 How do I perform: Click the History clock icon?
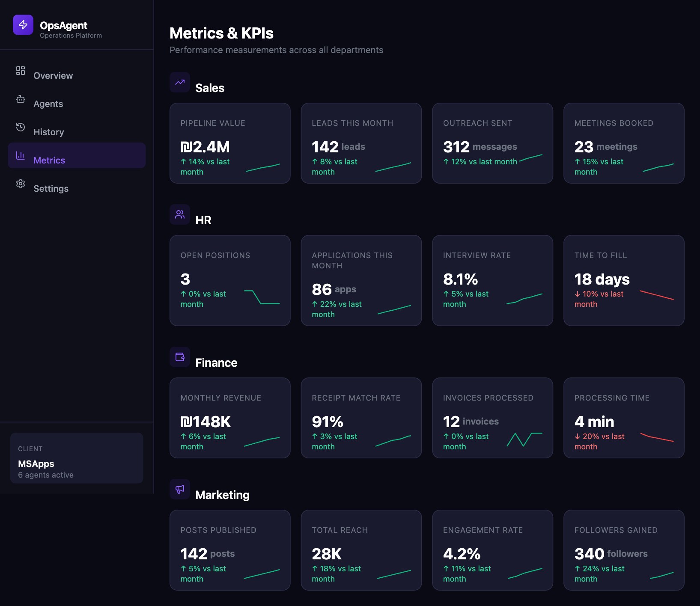21,127
